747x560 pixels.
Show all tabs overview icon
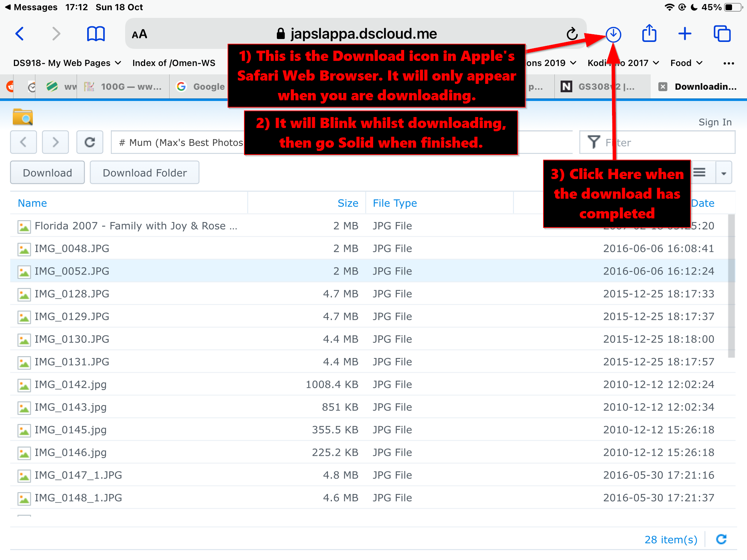tap(722, 34)
